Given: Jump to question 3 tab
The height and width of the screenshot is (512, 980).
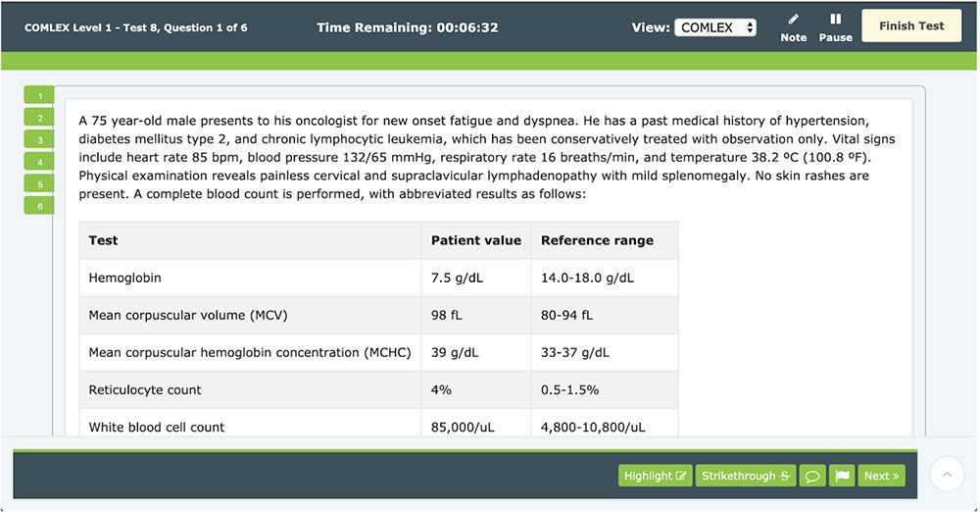Looking at the screenshot, I should point(39,139).
